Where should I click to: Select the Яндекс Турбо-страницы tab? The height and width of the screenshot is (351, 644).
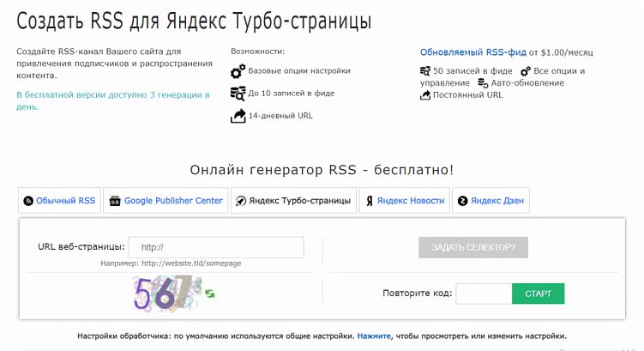tap(293, 201)
